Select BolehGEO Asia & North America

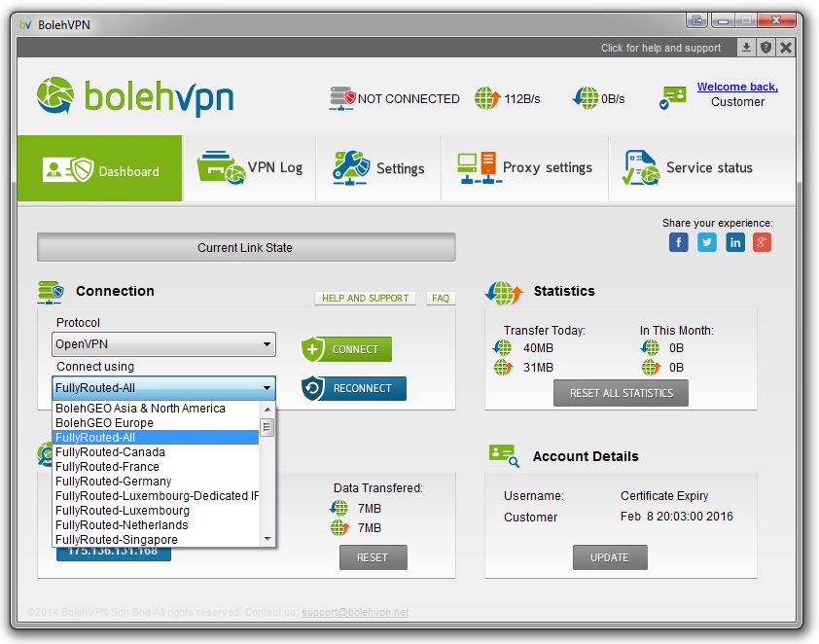point(156,408)
